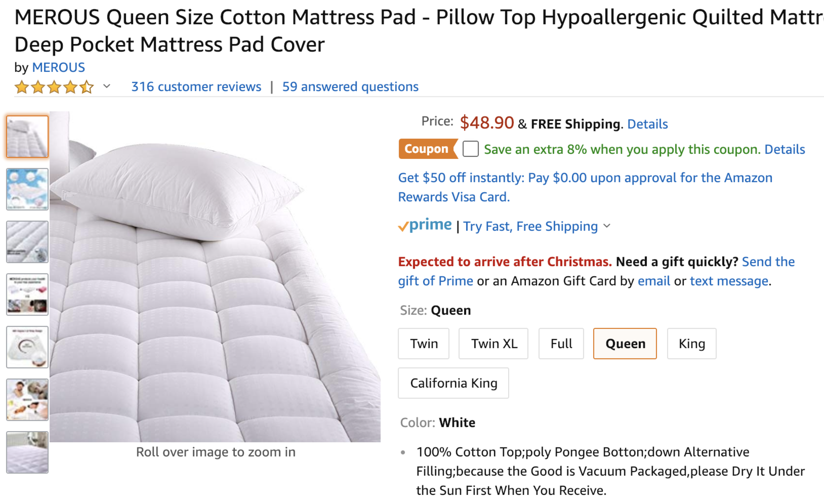824x504 pixels.
Task: Select the second thumbnail with blue sky
Action: pyautogui.click(x=27, y=189)
